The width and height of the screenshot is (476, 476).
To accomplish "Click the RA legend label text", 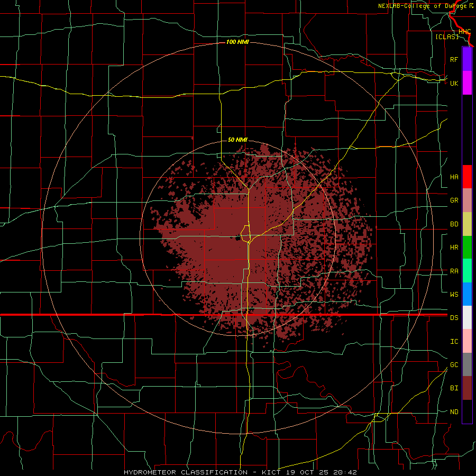I will tap(454, 271).
